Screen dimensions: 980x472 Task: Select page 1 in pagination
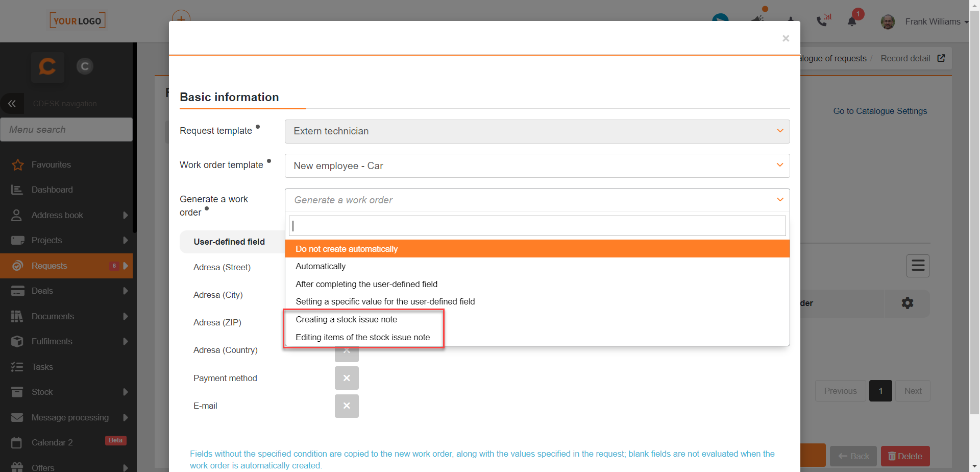pos(880,391)
